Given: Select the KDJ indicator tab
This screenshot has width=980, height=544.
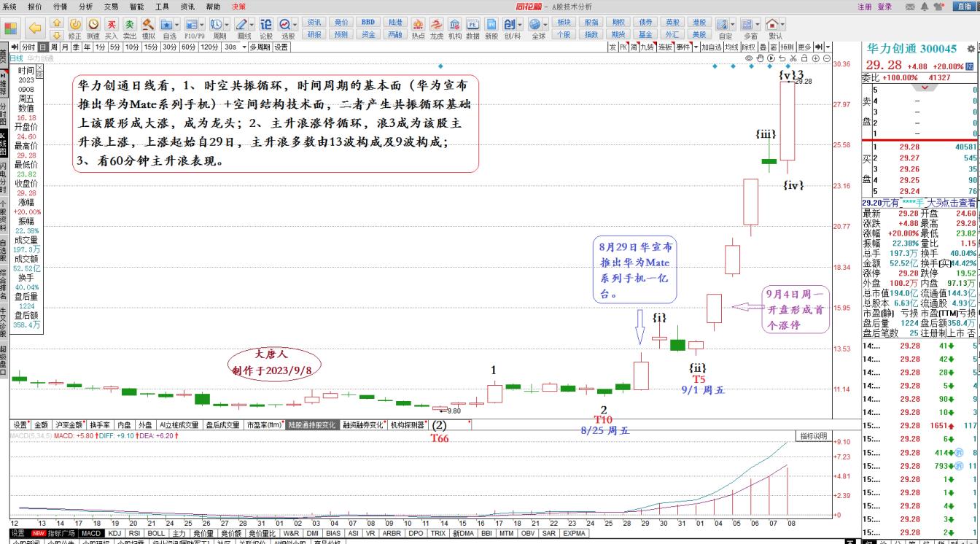Looking at the screenshot, I should [x=114, y=533].
